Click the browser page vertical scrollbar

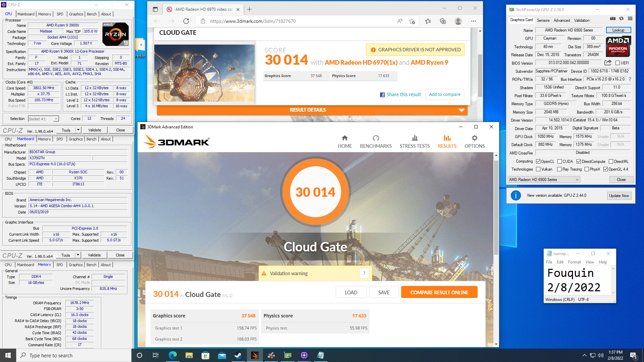click(480, 75)
